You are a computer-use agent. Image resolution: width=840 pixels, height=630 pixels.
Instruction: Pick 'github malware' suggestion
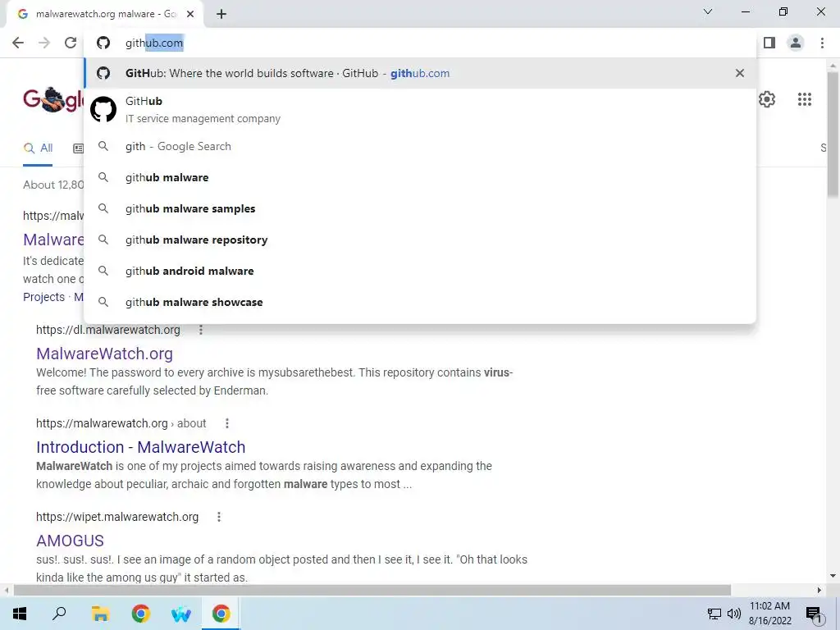(420, 177)
